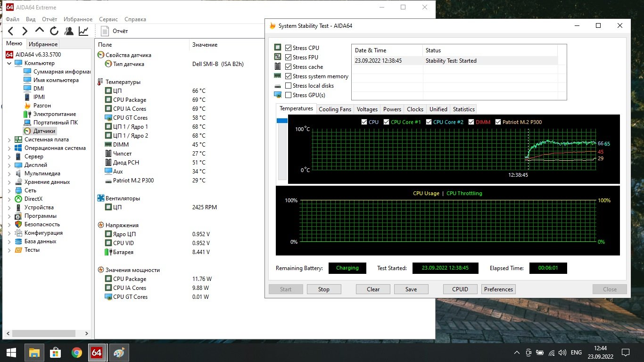This screenshot has height=362, width=644.
Task: Open the DMI tree item
Action: click(x=33, y=89)
